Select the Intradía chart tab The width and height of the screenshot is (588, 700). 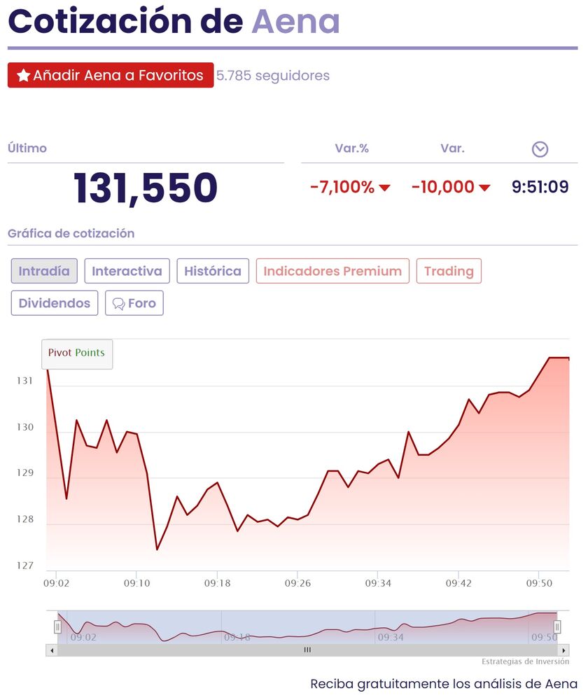44,271
